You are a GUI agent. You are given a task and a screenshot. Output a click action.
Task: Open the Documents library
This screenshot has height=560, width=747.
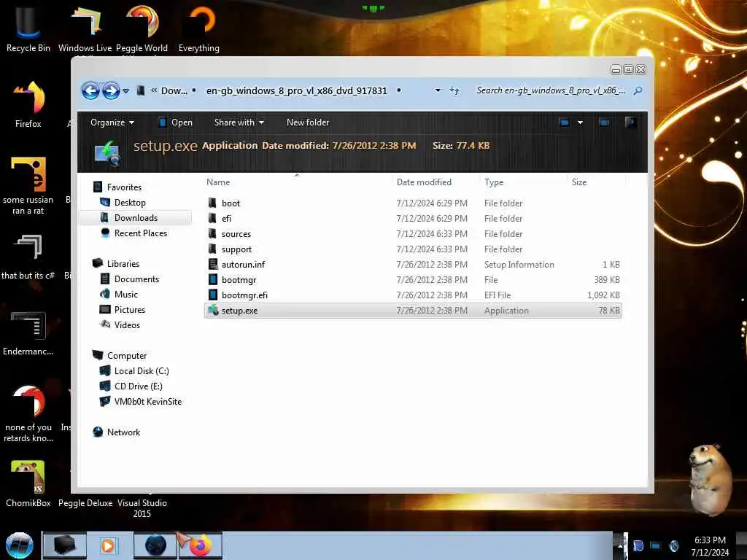(136, 279)
